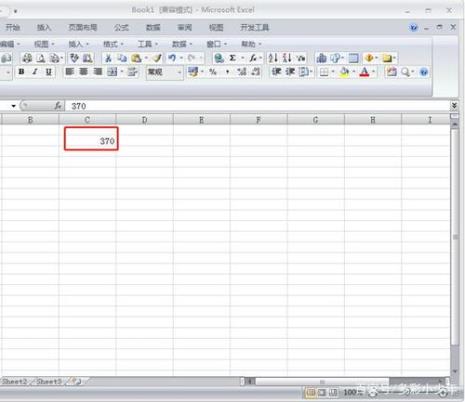The width and height of the screenshot is (465, 402).
Task: Switch to Page Layout view in the status bar
Action: [x=322, y=392]
